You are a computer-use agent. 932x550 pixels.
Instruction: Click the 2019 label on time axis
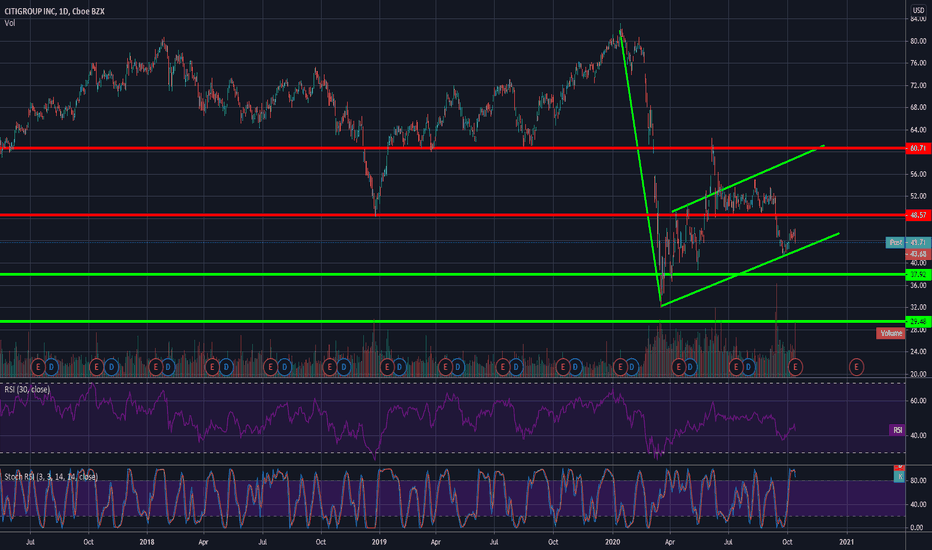pyautogui.click(x=379, y=542)
